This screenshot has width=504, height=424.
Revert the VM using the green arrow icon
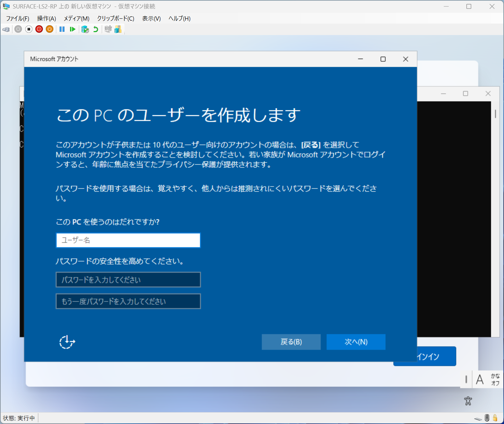(x=95, y=29)
